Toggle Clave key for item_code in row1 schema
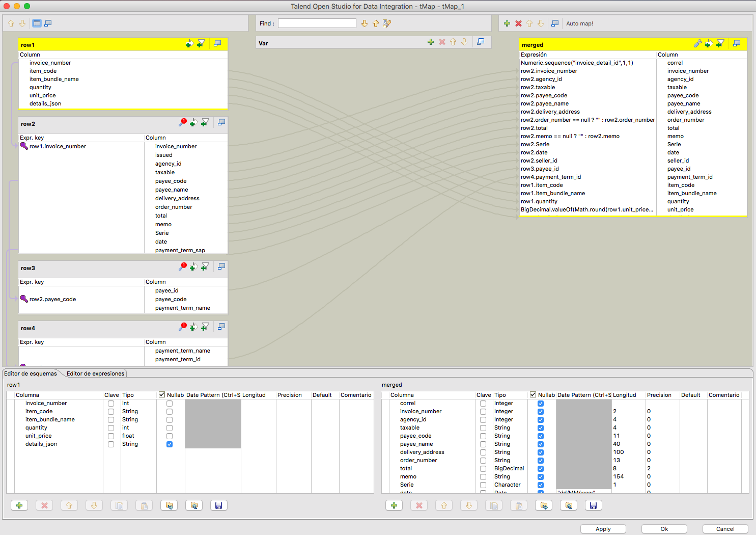The width and height of the screenshot is (756, 535). (111, 412)
